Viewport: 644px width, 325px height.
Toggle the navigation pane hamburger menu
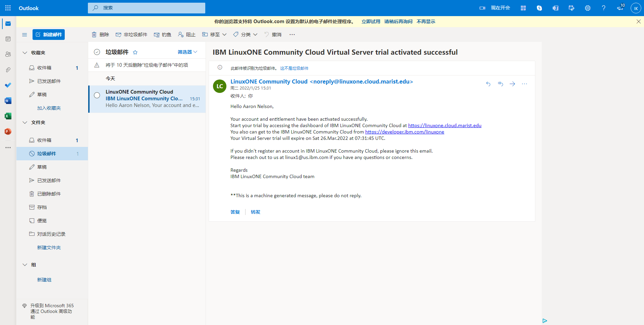(x=24, y=35)
